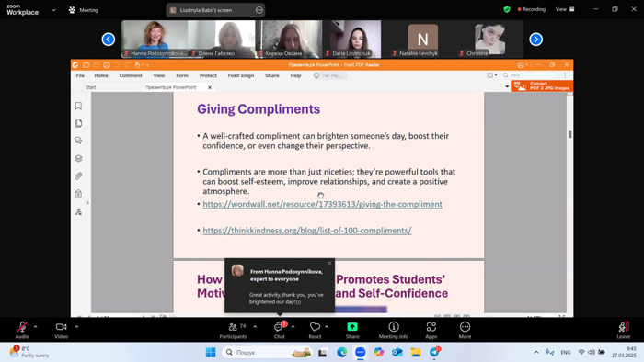The height and width of the screenshot is (362, 644).
Task: Open the React hearts icon
Action: [x=315, y=327]
